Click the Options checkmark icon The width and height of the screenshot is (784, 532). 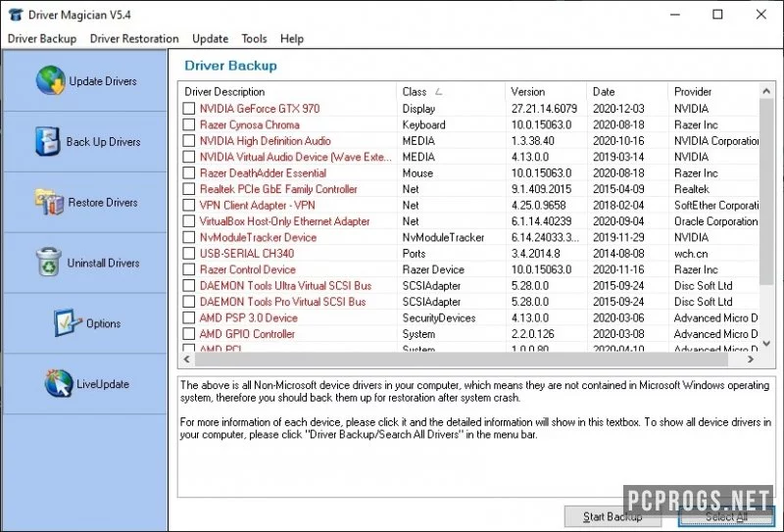[x=68, y=322]
